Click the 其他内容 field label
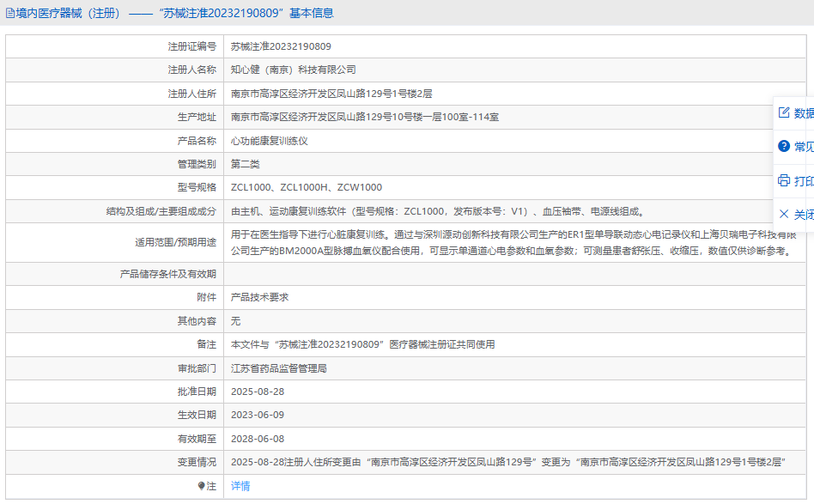 (197, 321)
